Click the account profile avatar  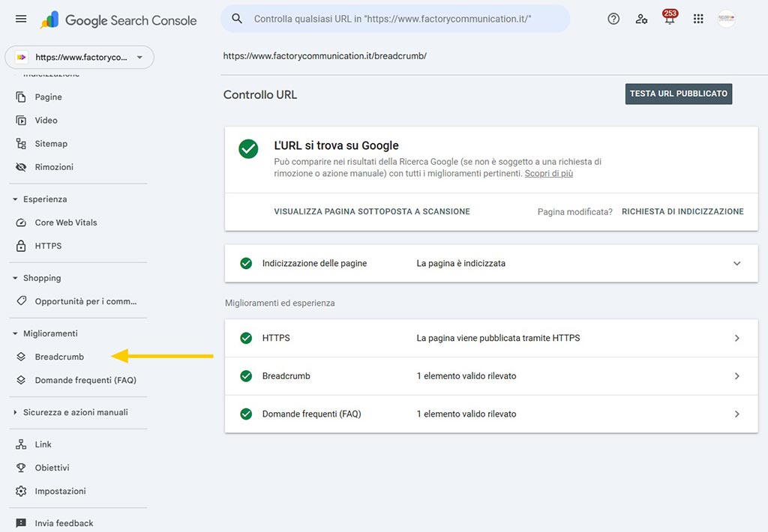pos(726,19)
